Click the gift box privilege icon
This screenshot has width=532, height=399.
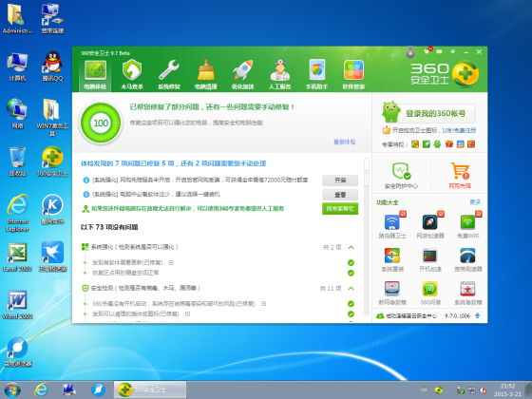coord(448,144)
